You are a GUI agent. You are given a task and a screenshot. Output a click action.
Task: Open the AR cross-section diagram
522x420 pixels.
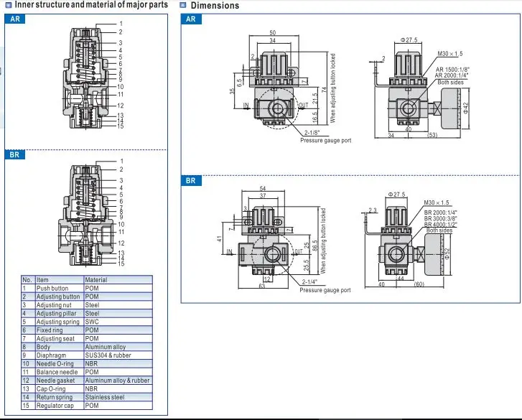[87, 78]
